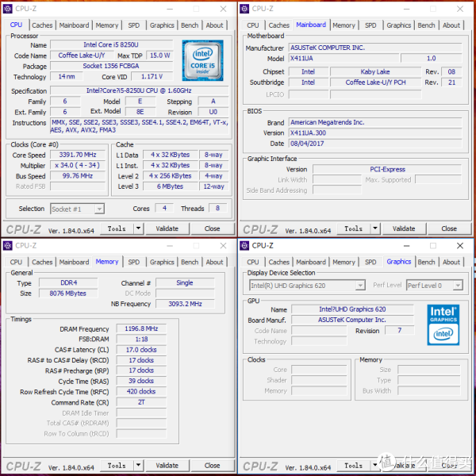
Task: Select SPD tab in Mainboard window
Action: (370, 25)
